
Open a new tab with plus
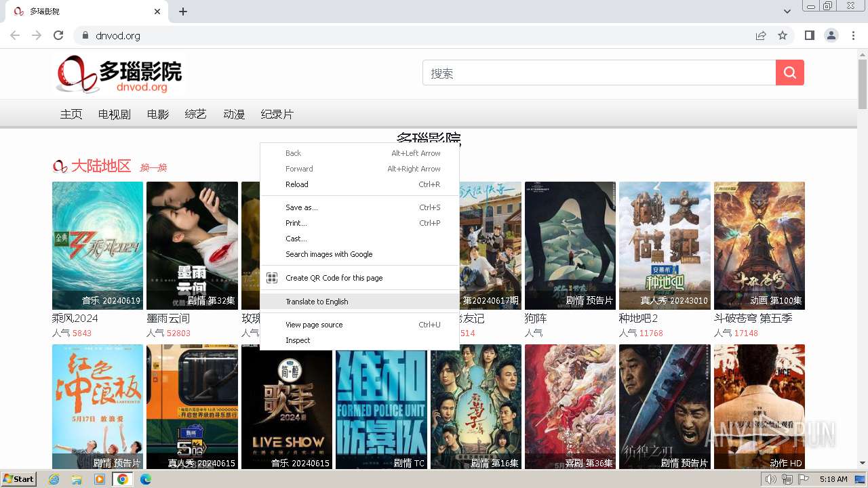click(183, 12)
